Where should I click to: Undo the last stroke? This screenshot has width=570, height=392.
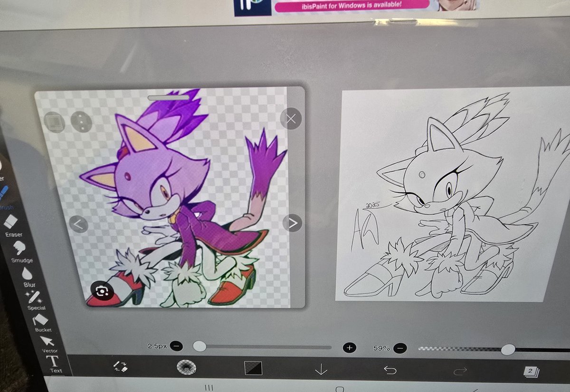(389, 370)
